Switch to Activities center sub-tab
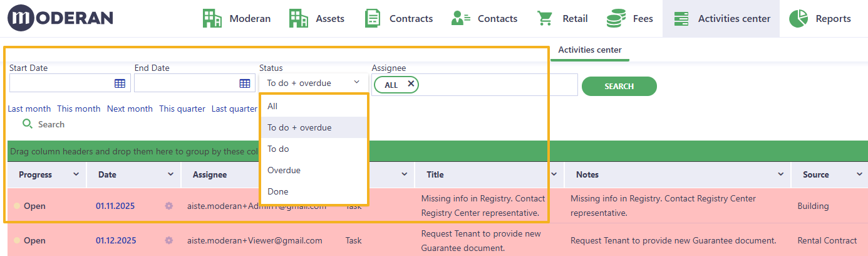The height and width of the screenshot is (256, 868). coord(590,50)
